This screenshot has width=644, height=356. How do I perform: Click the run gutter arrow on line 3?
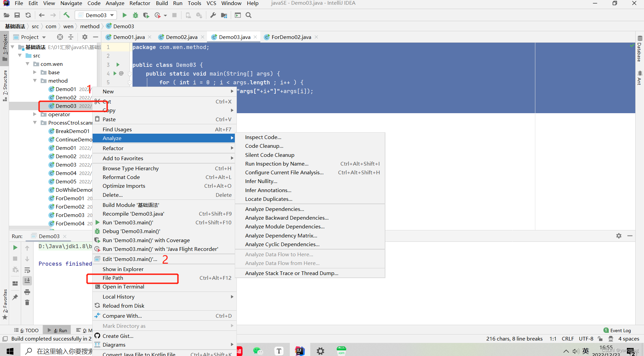[118, 64]
